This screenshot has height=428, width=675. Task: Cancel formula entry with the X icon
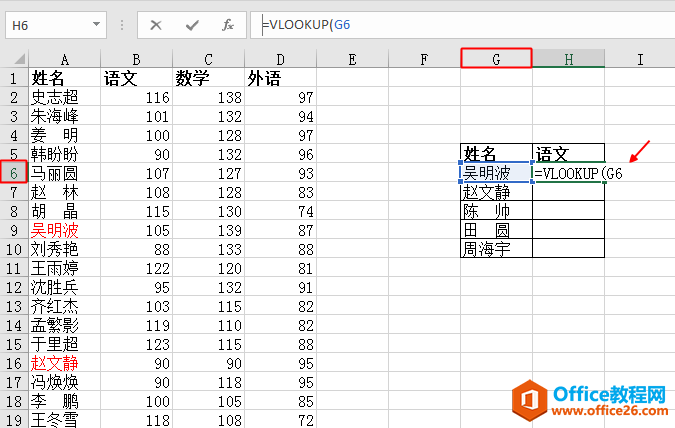(x=156, y=25)
